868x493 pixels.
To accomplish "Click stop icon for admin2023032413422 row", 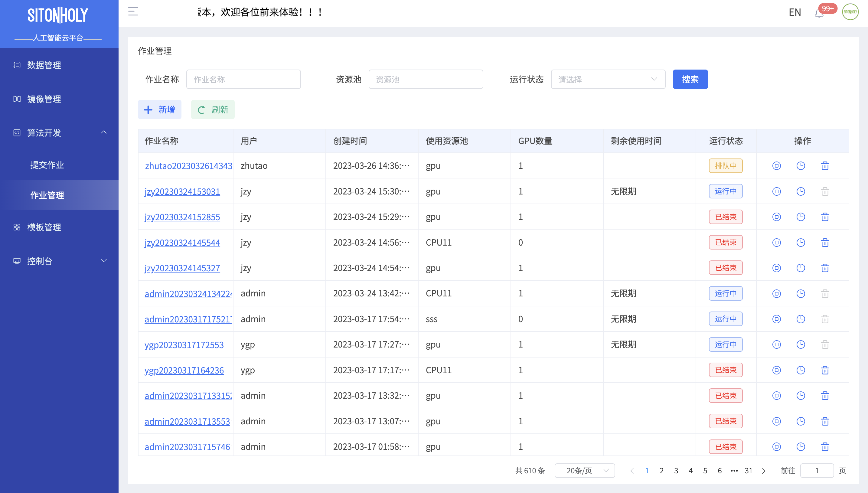I will [x=776, y=294].
